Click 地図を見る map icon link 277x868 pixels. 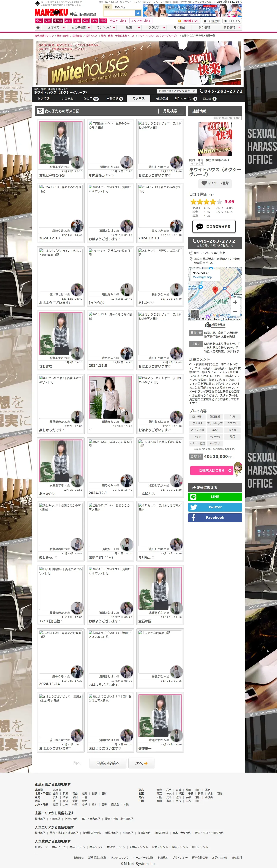pyautogui.click(x=215, y=325)
